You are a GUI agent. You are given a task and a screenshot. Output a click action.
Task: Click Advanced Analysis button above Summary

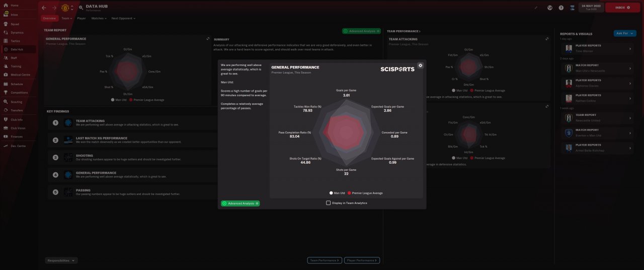click(361, 31)
